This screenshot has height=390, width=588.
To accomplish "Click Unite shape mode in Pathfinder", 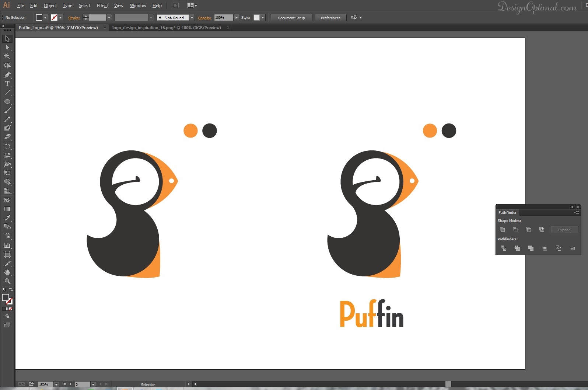I will point(502,230).
